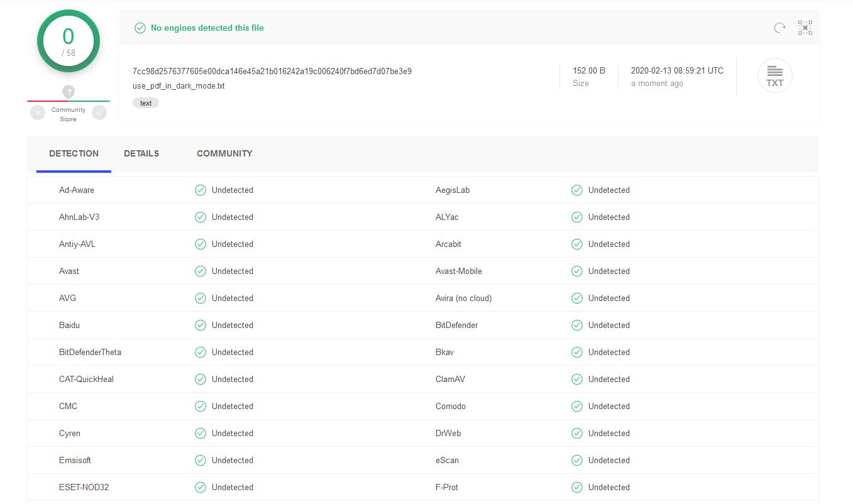Click the file hash string
853x504 pixels.
coord(272,71)
